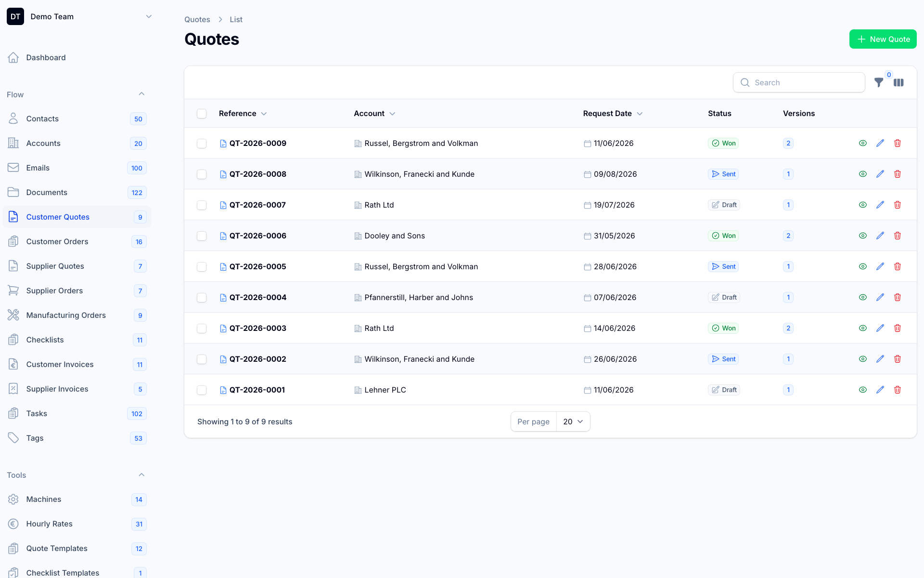The width and height of the screenshot is (924, 578).
Task: Click the New Quote button
Action: [x=883, y=39]
